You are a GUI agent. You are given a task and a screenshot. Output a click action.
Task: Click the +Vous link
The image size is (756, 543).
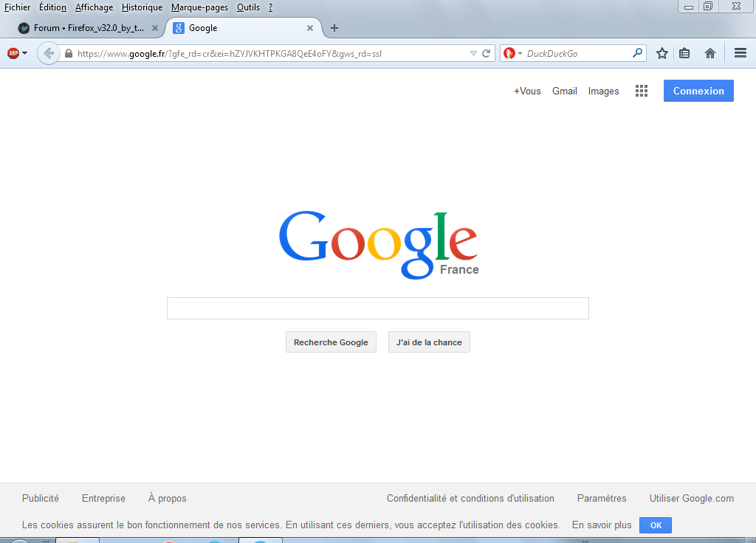[527, 91]
